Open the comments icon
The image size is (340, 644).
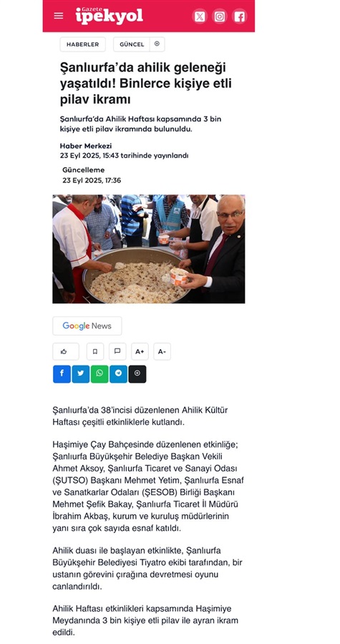coord(117,351)
